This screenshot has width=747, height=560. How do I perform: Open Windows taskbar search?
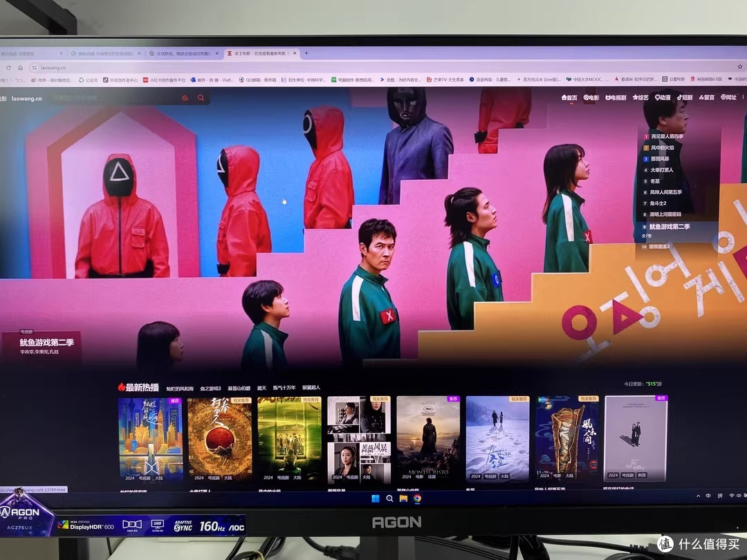pyautogui.click(x=389, y=498)
